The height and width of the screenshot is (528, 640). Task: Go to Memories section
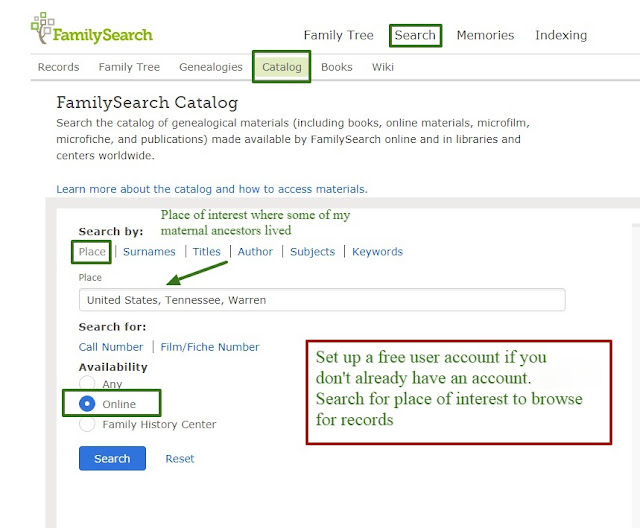coord(485,35)
